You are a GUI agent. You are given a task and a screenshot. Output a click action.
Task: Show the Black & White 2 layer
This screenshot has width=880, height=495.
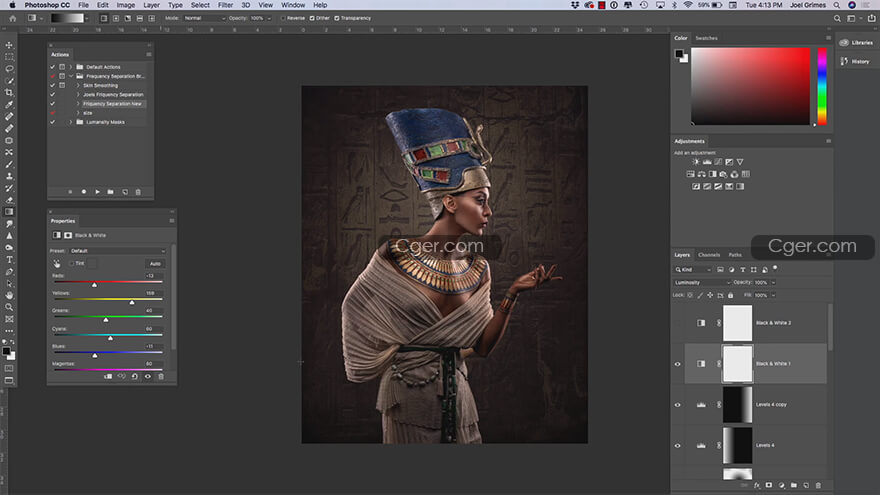pos(677,323)
